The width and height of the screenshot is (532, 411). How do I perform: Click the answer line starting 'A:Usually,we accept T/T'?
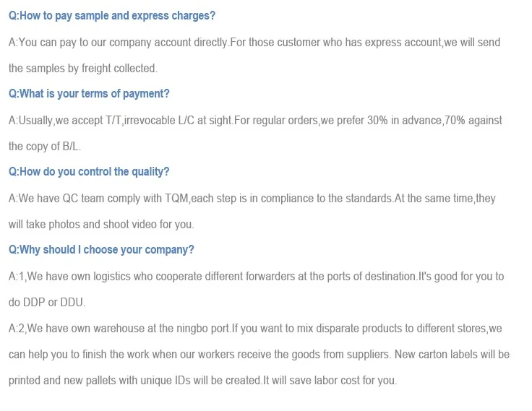255,121
